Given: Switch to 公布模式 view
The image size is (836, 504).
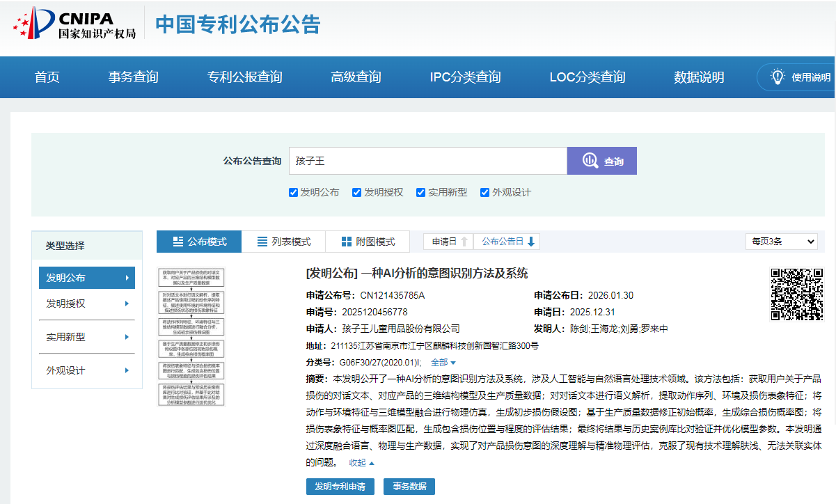Looking at the screenshot, I should 199,242.
